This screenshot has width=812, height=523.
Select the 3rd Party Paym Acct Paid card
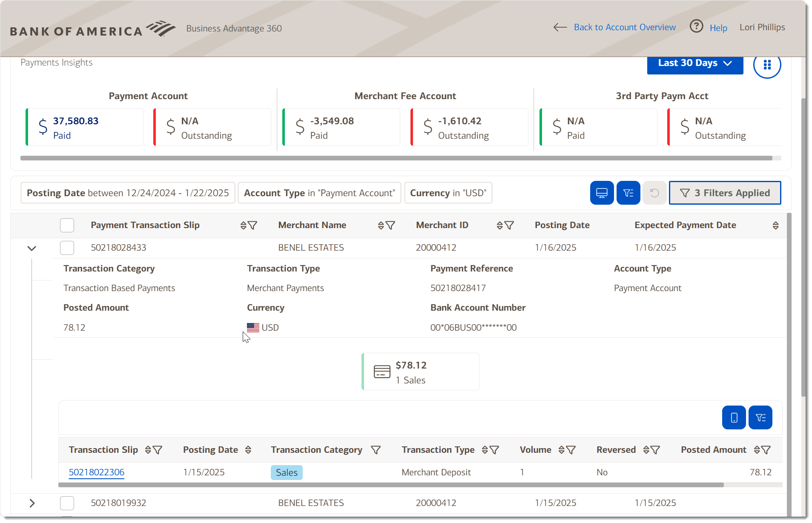[598, 127]
